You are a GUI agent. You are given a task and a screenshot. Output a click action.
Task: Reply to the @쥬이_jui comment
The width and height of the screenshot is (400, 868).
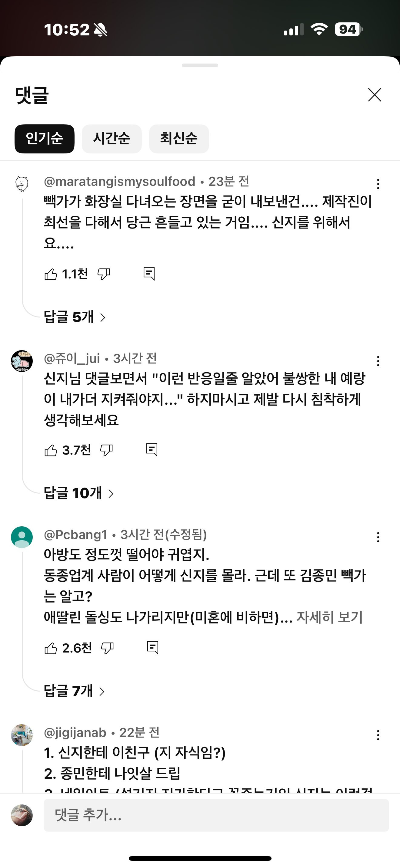click(152, 450)
